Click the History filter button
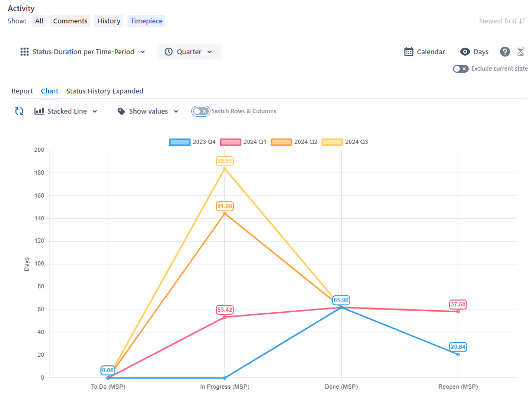The image size is (532, 394). click(x=108, y=21)
